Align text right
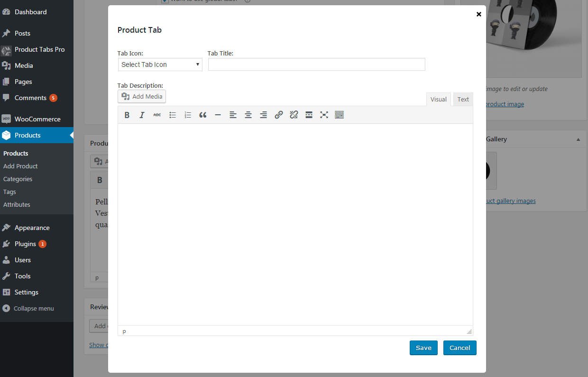The image size is (588, 377). tap(263, 115)
